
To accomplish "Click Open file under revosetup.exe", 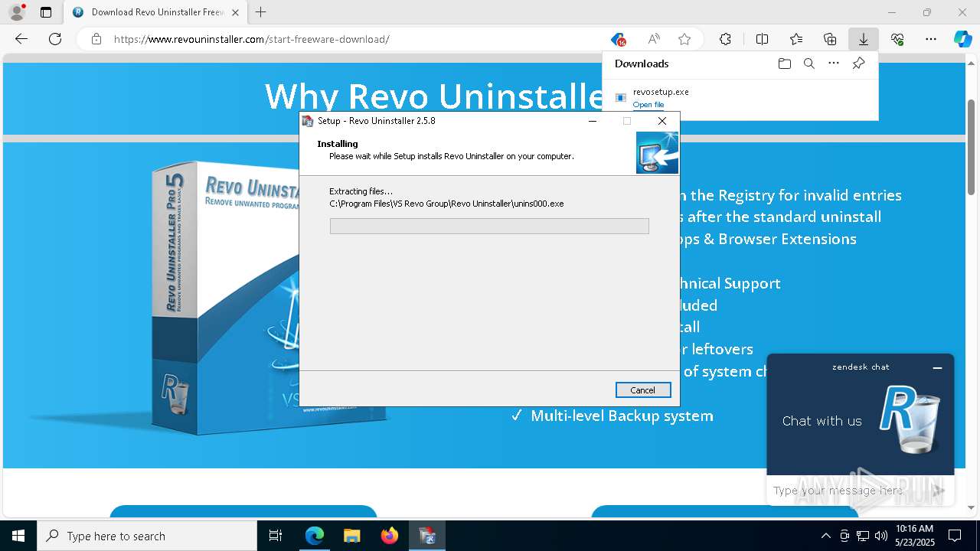I will (x=648, y=105).
